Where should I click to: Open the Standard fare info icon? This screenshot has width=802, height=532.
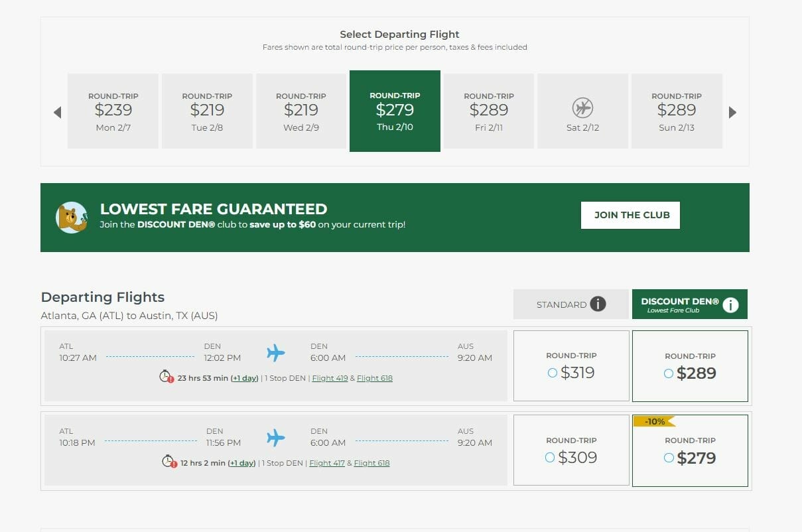click(599, 303)
